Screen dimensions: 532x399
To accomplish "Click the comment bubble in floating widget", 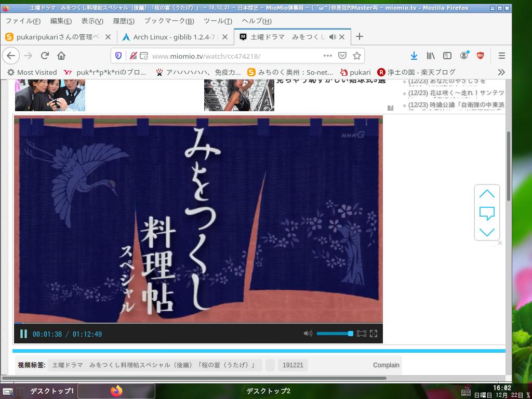I will coord(487,214).
